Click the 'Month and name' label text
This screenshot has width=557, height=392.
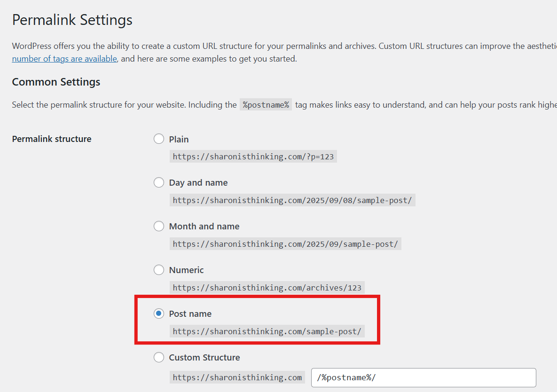click(204, 227)
